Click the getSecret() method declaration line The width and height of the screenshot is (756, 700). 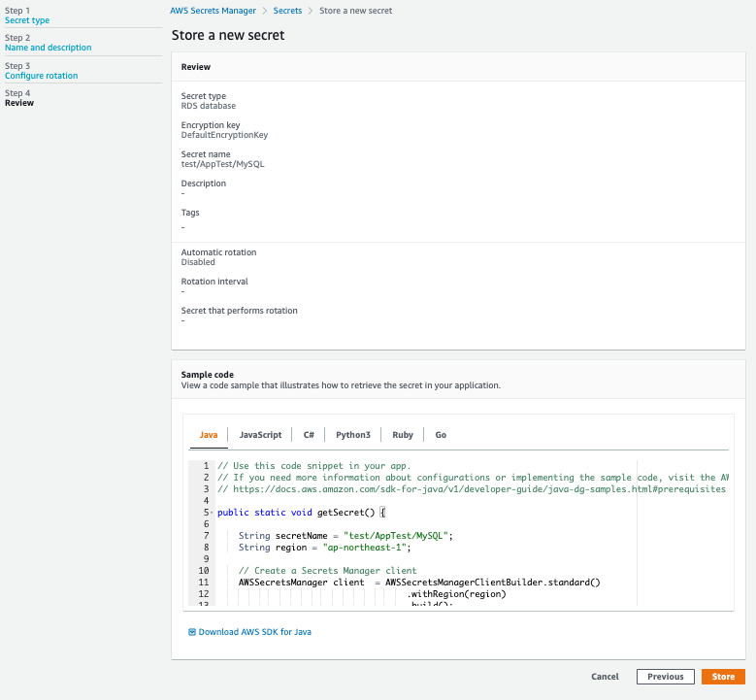click(x=302, y=513)
